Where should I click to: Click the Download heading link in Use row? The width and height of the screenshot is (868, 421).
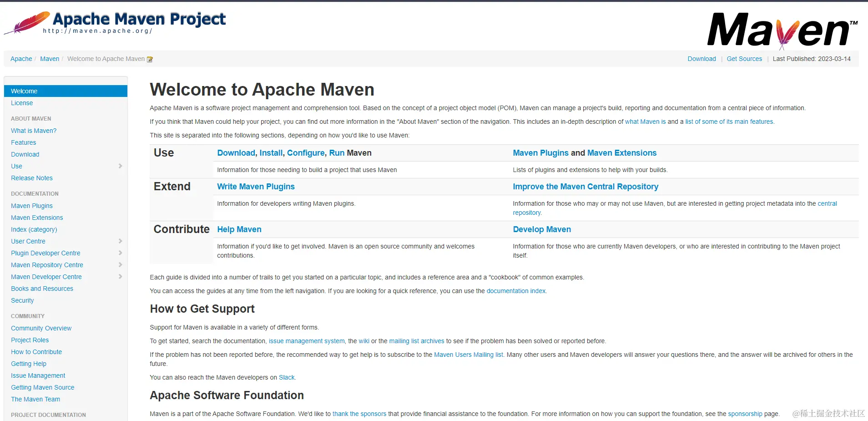coord(236,153)
